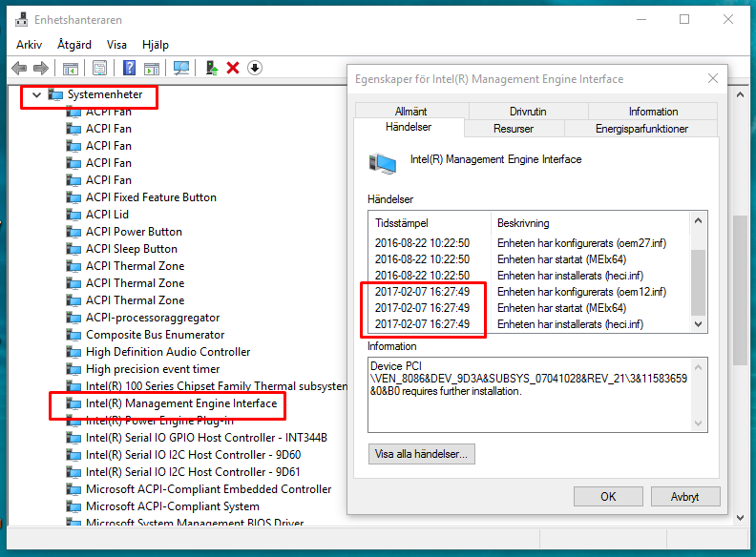Maximize the Enhetshanteraren window

684,19
